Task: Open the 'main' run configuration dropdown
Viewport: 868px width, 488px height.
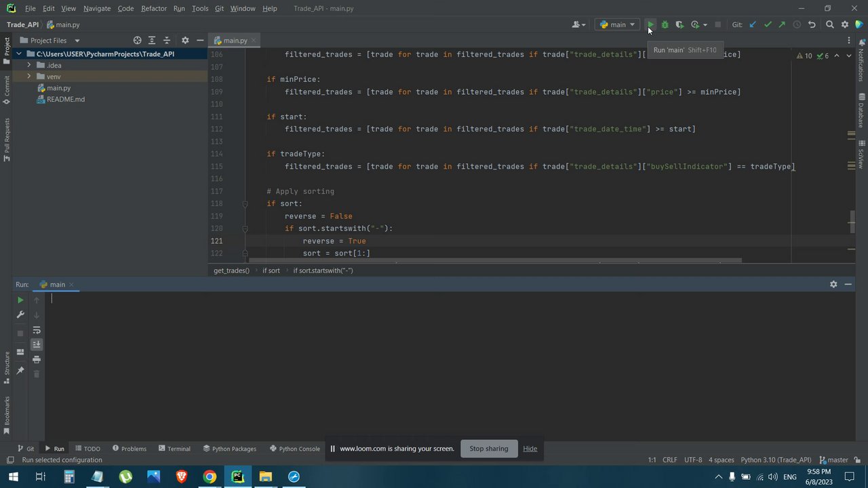Action: 618,24
